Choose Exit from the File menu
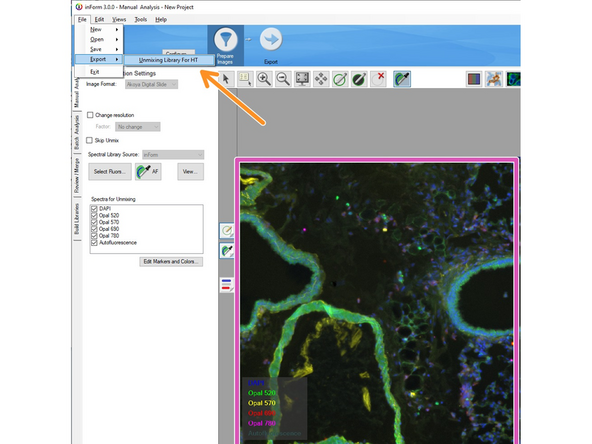The width and height of the screenshot is (592, 444). tap(99, 72)
